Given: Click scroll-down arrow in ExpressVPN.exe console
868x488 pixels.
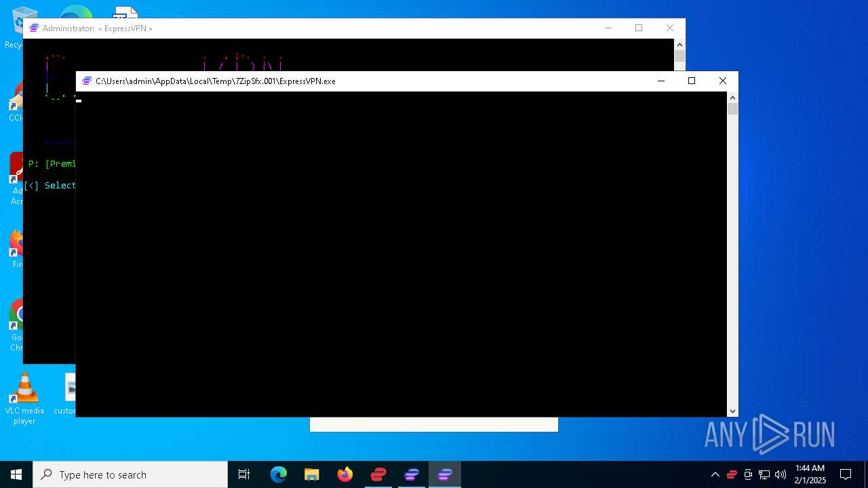Looking at the screenshot, I should point(732,411).
